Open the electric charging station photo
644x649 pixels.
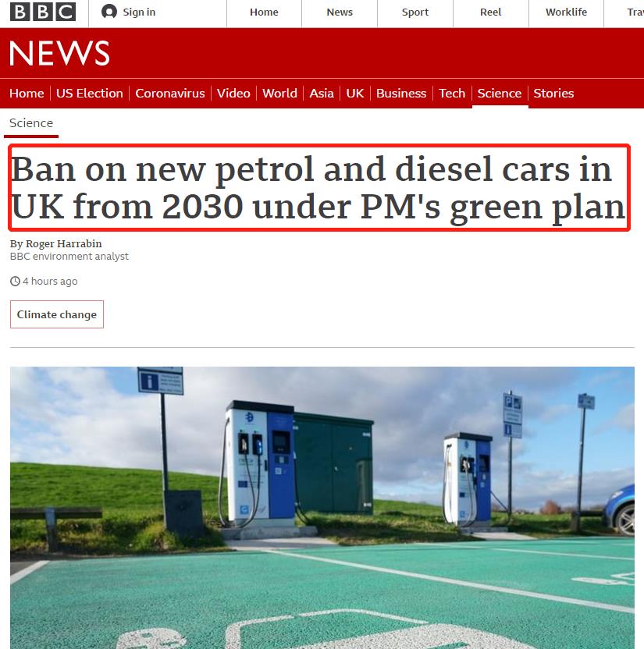point(322,508)
